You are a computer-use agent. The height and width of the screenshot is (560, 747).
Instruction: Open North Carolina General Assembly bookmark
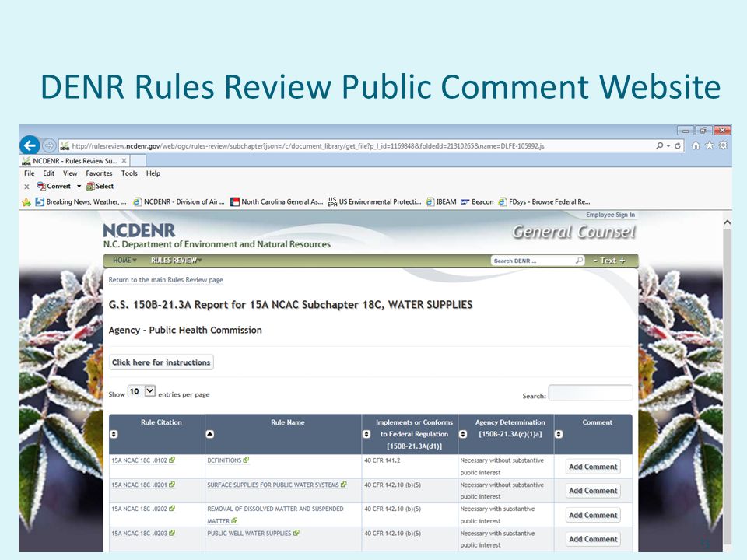(x=277, y=202)
